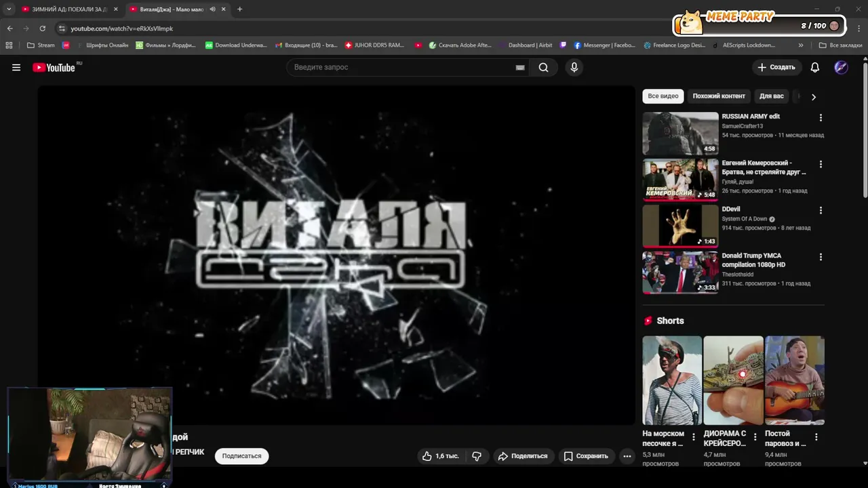Open options for RUSSIAN ARMY edit video
This screenshot has width=868, height=488.
821,118
